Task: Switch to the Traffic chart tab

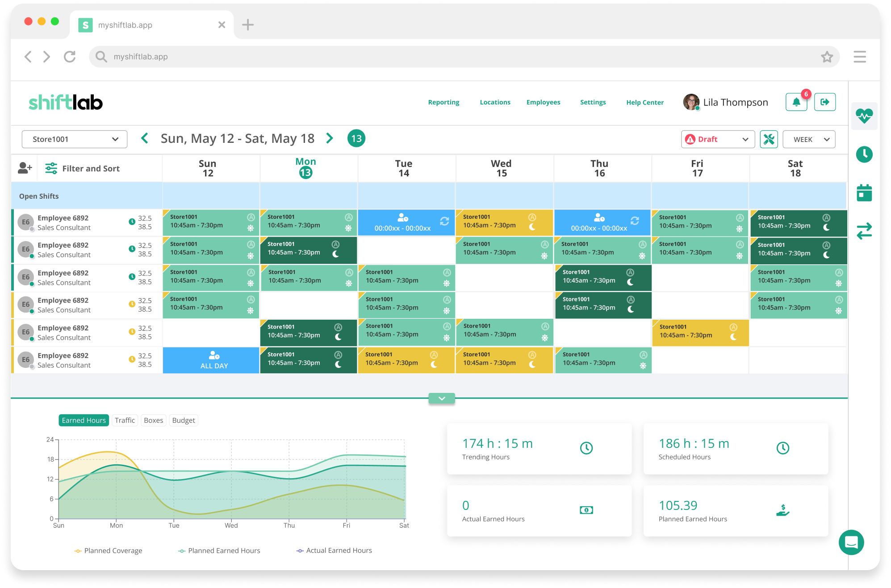Action: [125, 420]
